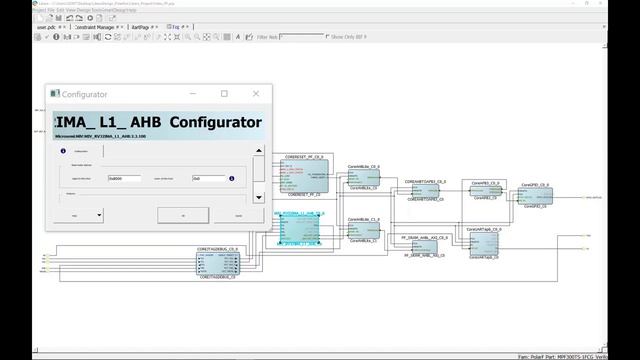The image size is (640, 360).
Task: Select the COREAHBTOAPB3_C0_0 block on canvas
Action: [425, 191]
